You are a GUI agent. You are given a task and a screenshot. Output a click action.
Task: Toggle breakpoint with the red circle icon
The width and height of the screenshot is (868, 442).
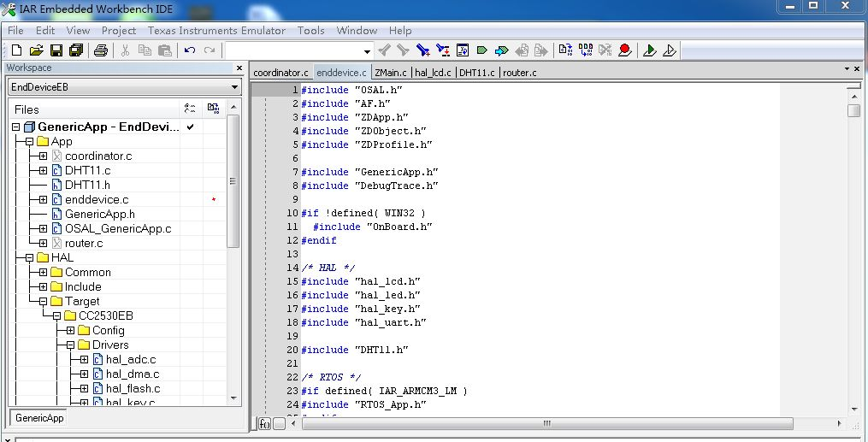pos(625,50)
